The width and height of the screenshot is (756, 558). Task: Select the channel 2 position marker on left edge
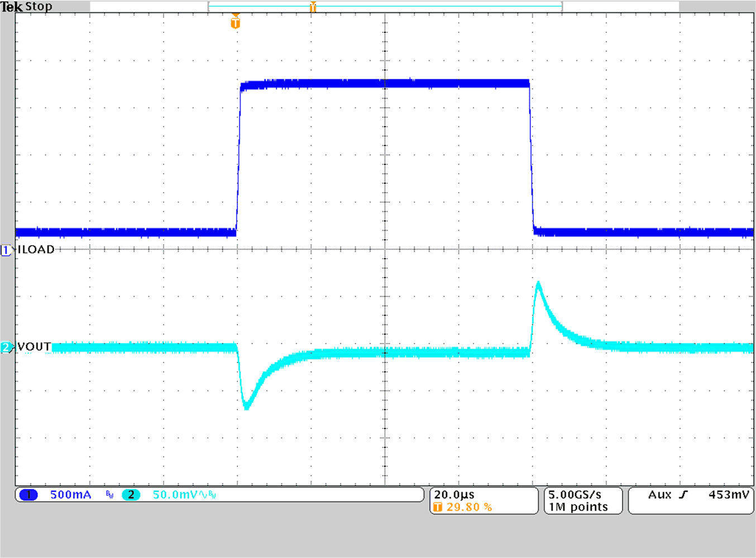click(x=6, y=347)
